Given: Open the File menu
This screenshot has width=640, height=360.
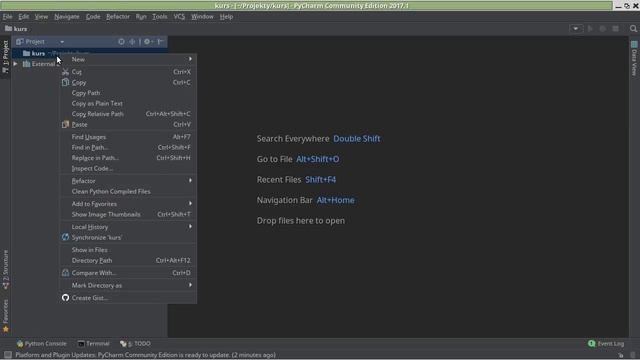Looking at the screenshot, I should [x=7, y=17].
